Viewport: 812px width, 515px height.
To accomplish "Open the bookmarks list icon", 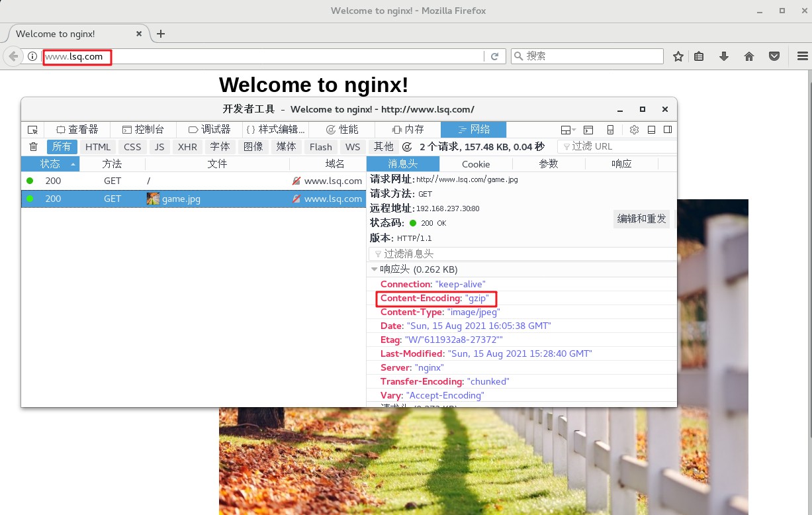I will click(699, 57).
